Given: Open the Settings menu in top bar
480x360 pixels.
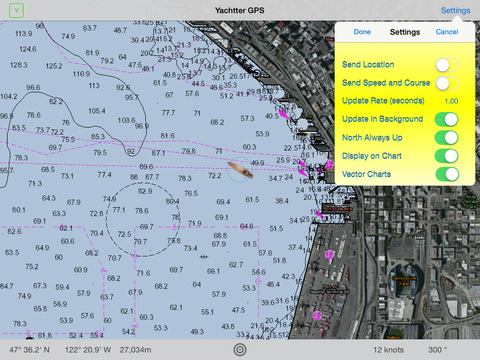Looking at the screenshot, I should [x=455, y=11].
